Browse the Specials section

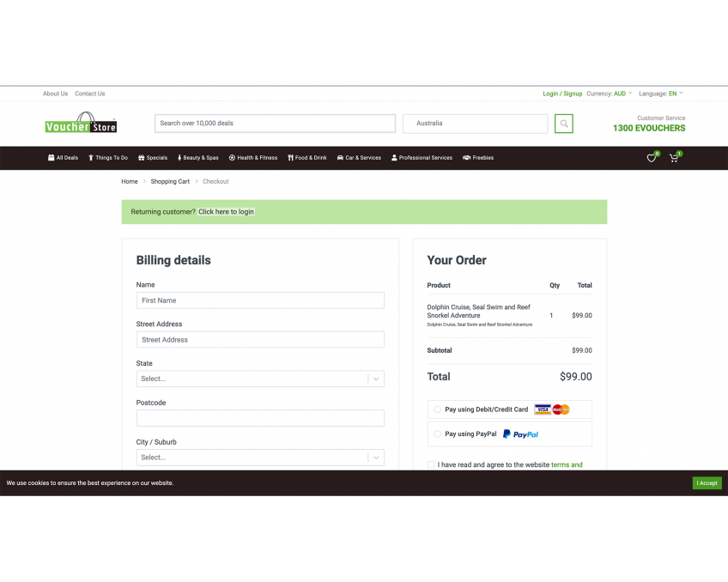coord(152,157)
